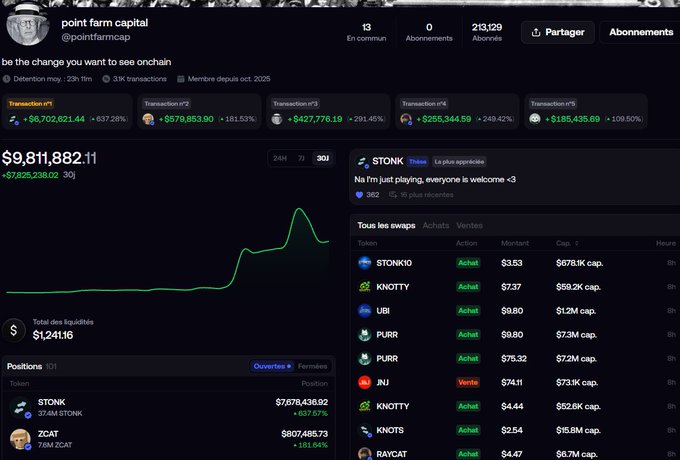Click the transactions icon beside 3.1K transactions
The height and width of the screenshot is (460, 680).
click(106, 79)
